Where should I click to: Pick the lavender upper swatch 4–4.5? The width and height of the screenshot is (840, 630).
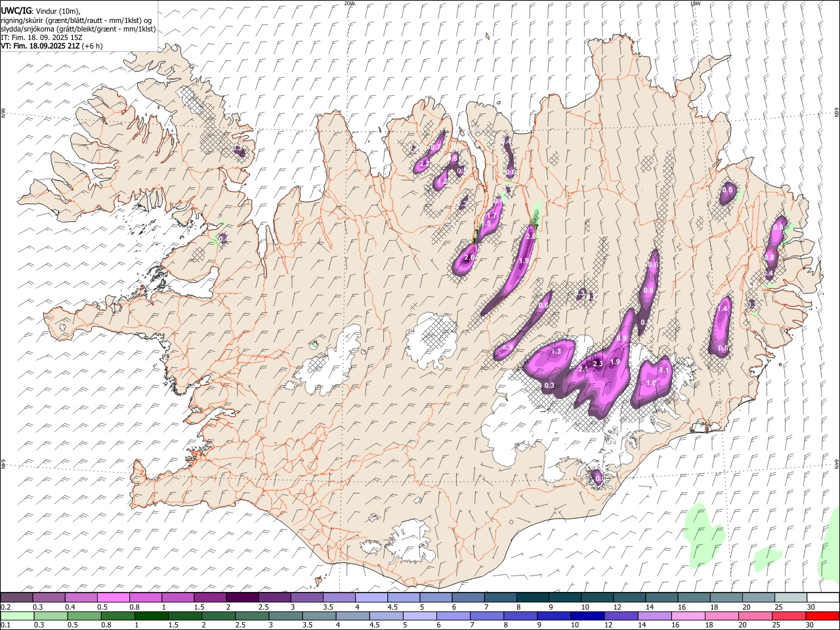371,597
